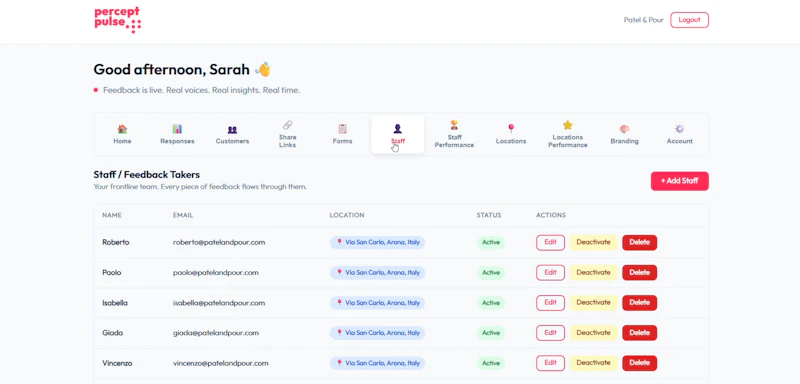Image resolution: width=800 pixels, height=384 pixels.
Task: Click the Responses bar chart icon
Action: (177, 129)
